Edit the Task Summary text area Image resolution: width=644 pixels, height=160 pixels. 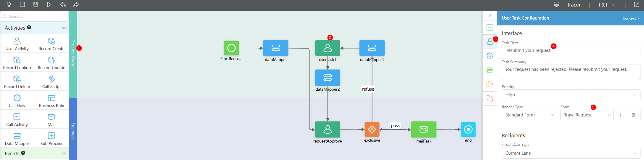571,72
